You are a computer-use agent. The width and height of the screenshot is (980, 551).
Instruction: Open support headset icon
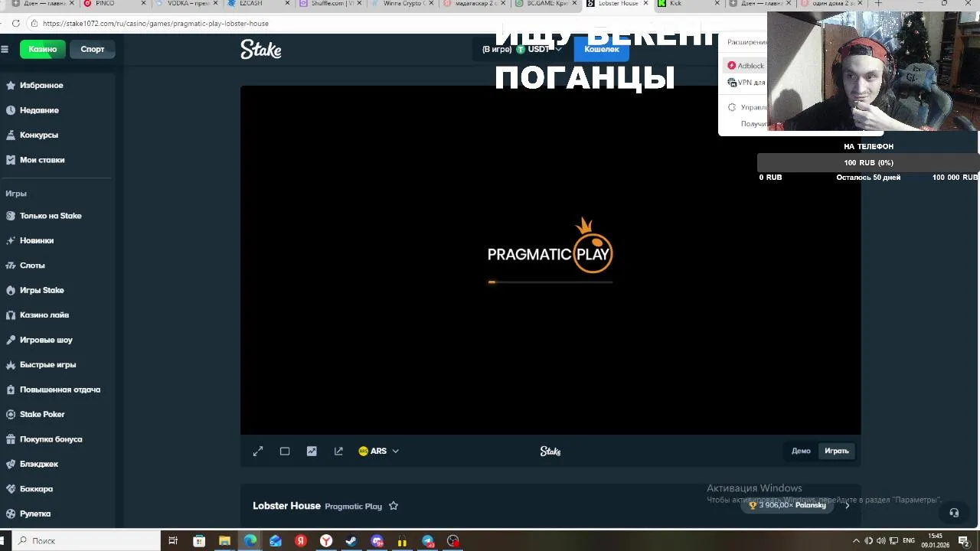(954, 513)
